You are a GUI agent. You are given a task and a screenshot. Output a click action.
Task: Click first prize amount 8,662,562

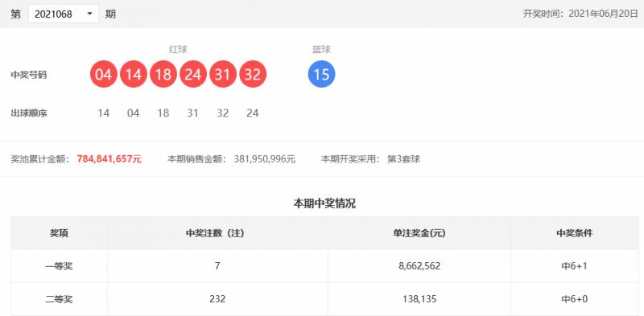click(x=419, y=266)
